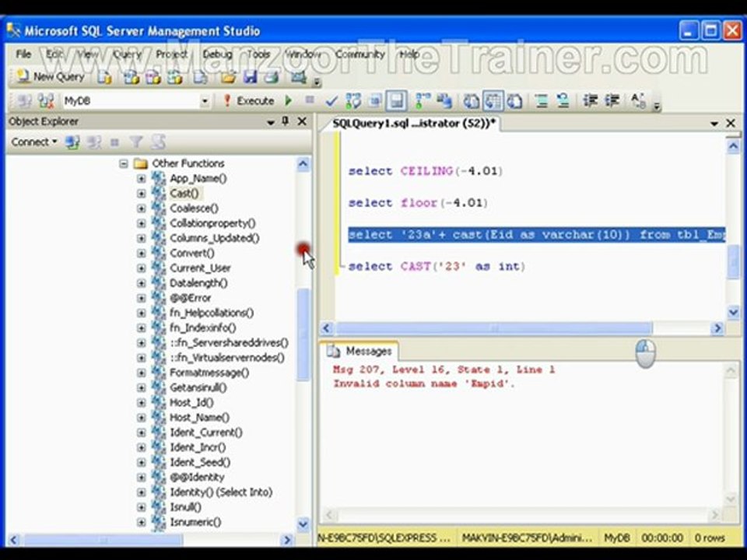Select the Isnumeric() function item

click(x=196, y=523)
